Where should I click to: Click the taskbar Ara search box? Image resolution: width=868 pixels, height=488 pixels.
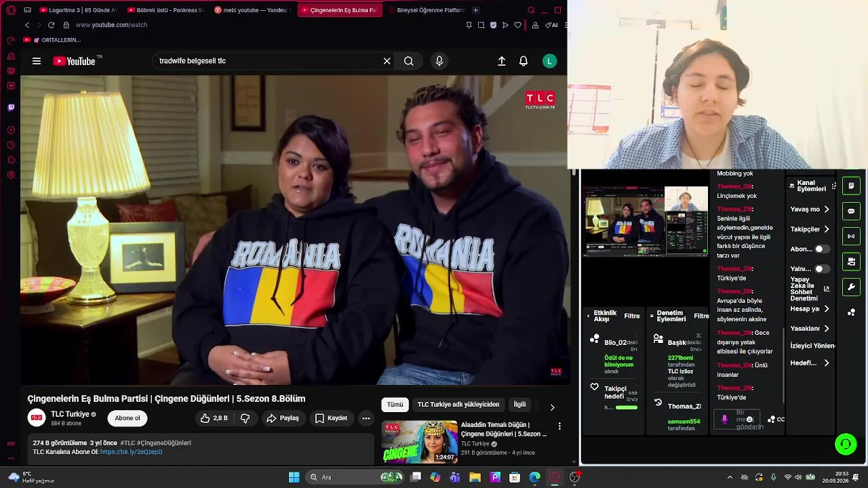click(355, 477)
